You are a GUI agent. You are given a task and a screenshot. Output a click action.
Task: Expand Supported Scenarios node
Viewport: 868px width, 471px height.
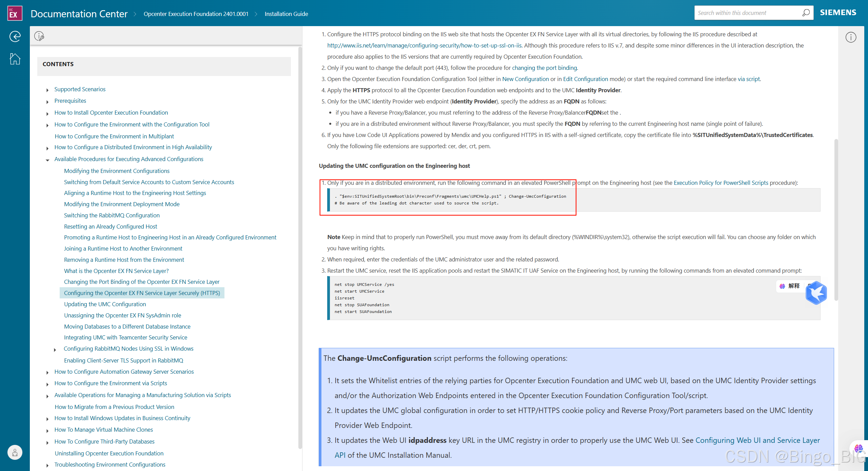click(x=47, y=90)
